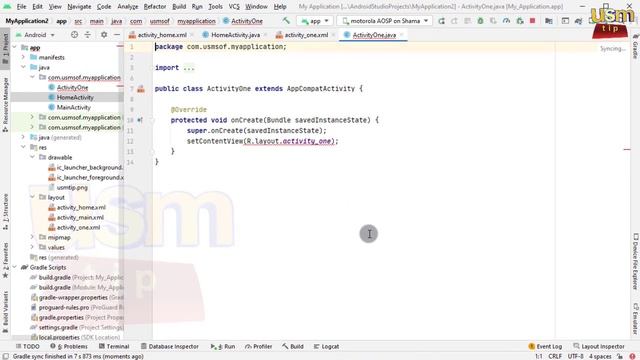Click the Project Structure toolbar icon
The height and width of the screenshot is (360, 640).
click(549, 21)
